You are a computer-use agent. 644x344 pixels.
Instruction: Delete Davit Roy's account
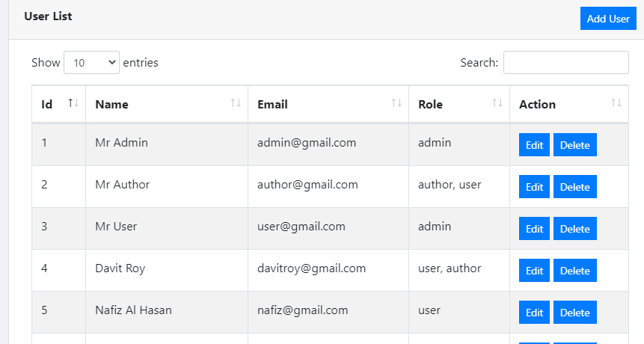(x=574, y=271)
